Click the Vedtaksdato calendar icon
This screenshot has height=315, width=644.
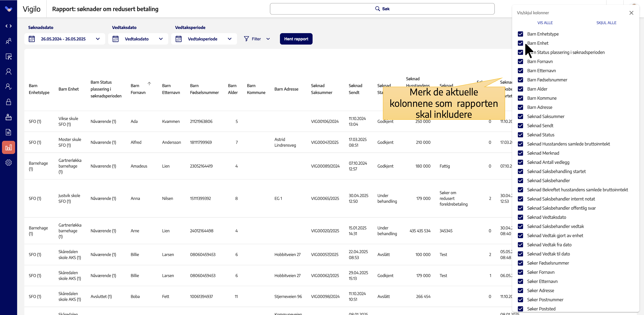click(x=115, y=39)
